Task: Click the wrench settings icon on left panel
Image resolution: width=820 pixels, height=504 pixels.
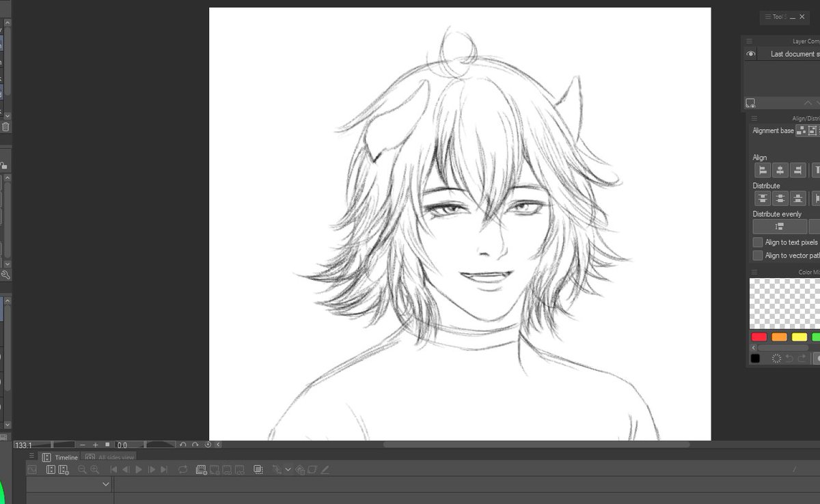Action: [5, 275]
